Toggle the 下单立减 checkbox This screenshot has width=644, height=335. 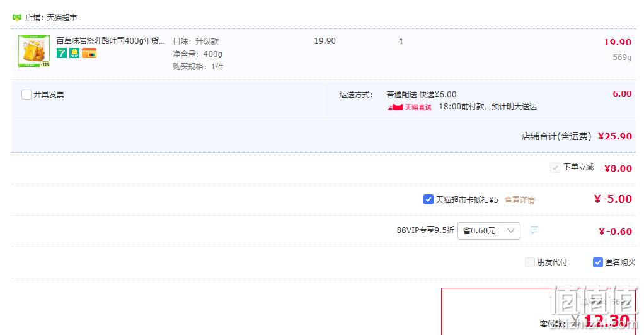click(555, 168)
